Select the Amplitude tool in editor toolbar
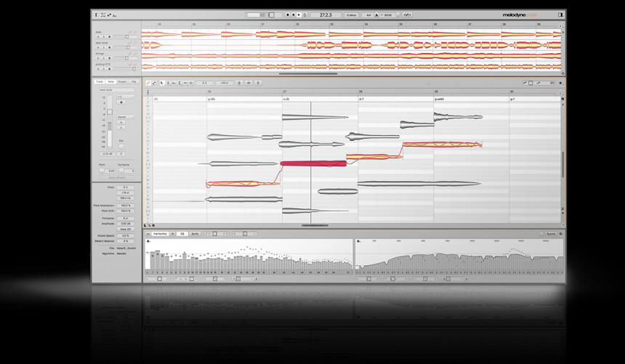Image resolution: width=625 pixels, height=364 pixels. coord(180,83)
